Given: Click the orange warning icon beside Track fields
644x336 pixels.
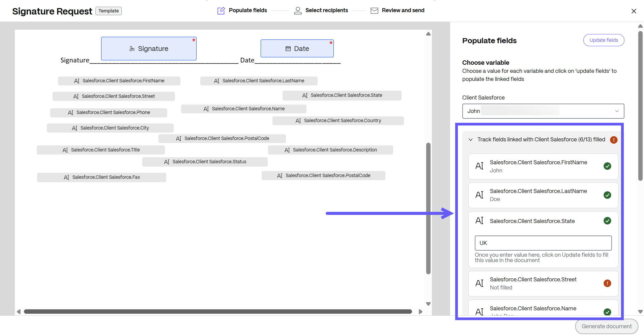Looking at the screenshot, I should click(x=614, y=140).
